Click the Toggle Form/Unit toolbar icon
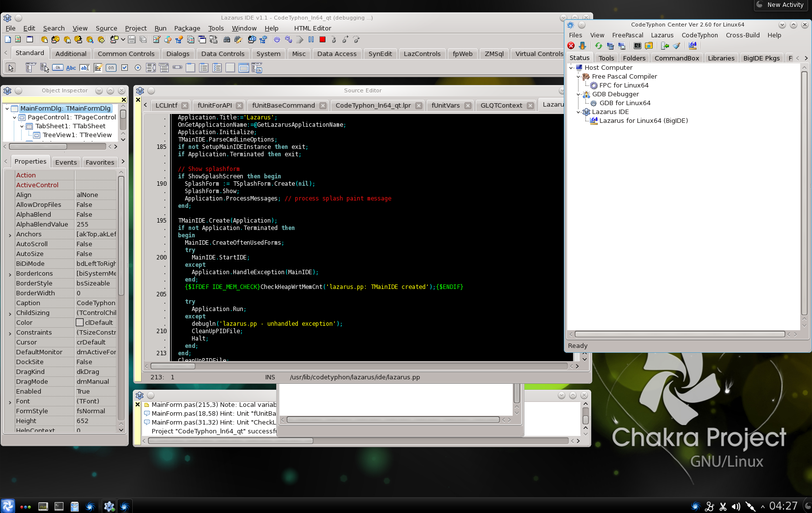This screenshot has height=513, width=812. coord(213,40)
